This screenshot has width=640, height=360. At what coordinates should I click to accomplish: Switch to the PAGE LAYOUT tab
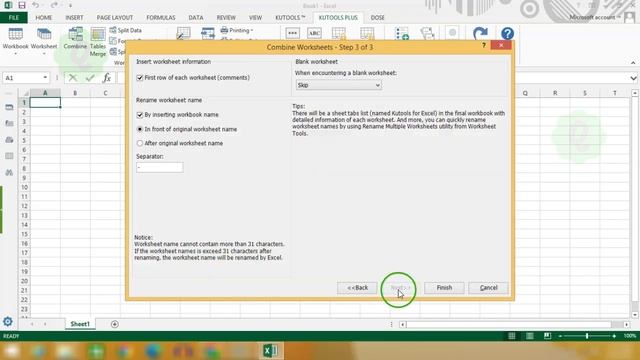point(115,18)
